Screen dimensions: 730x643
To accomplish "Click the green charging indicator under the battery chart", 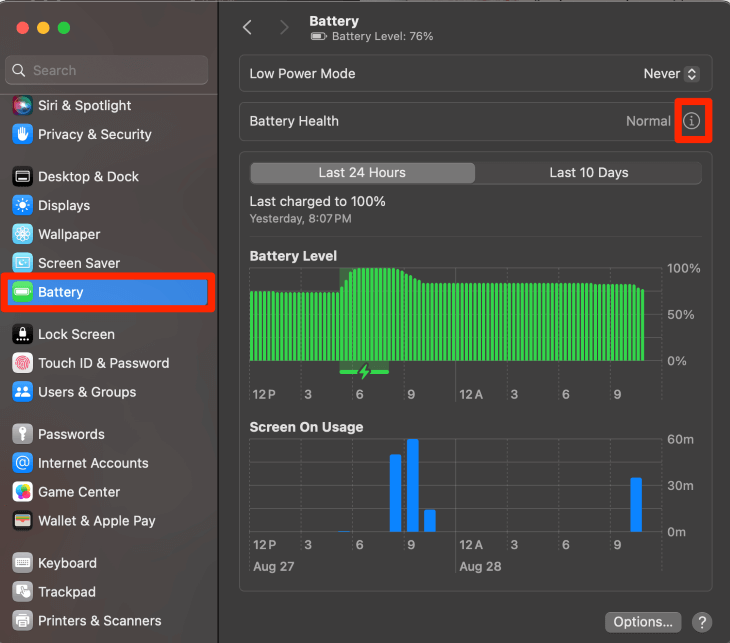I will click(364, 372).
